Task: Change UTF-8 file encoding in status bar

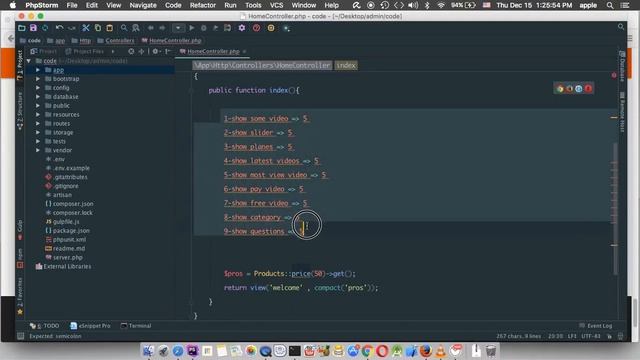Action: pos(591,336)
